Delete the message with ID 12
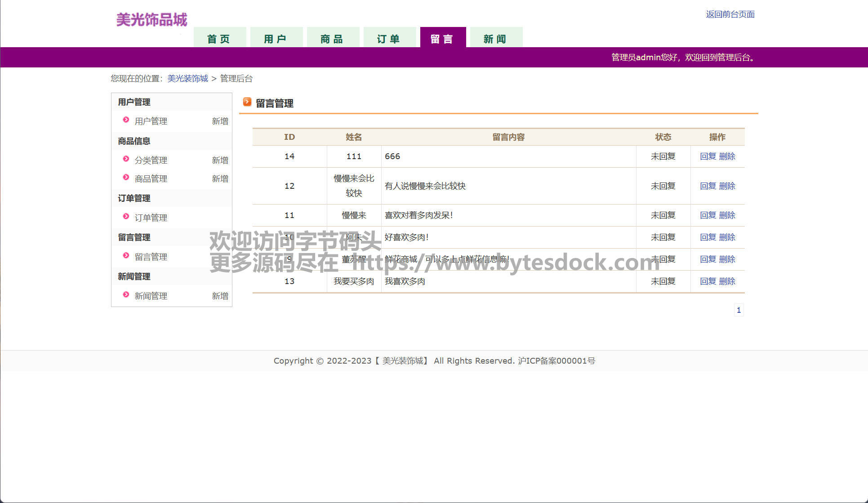868x503 pixels. click(727, 186)
